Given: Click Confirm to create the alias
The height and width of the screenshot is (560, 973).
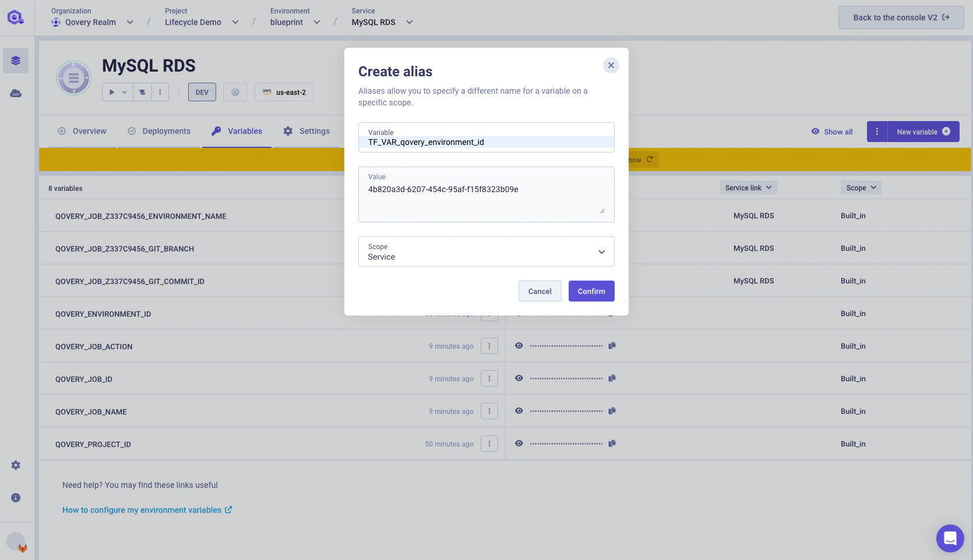Looking at the screenshot, I should [591, 291].
